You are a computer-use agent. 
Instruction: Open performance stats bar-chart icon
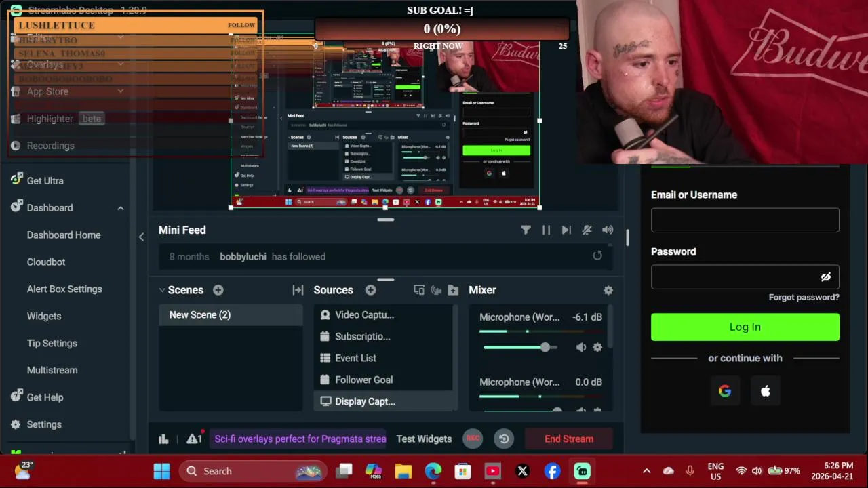(x=163, y=439)
